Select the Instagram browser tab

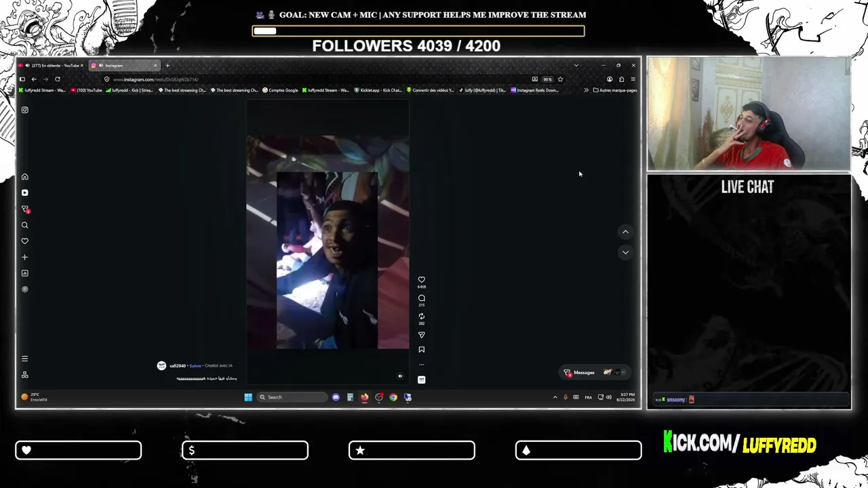(x=123, y=66)
